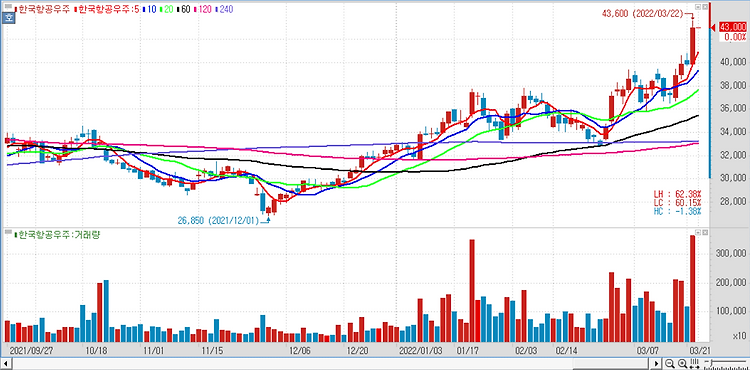Click the 100,000 volume axis label
Image resolution: width=750 pixels, height=370 pixels.
(x=731, y=311)
